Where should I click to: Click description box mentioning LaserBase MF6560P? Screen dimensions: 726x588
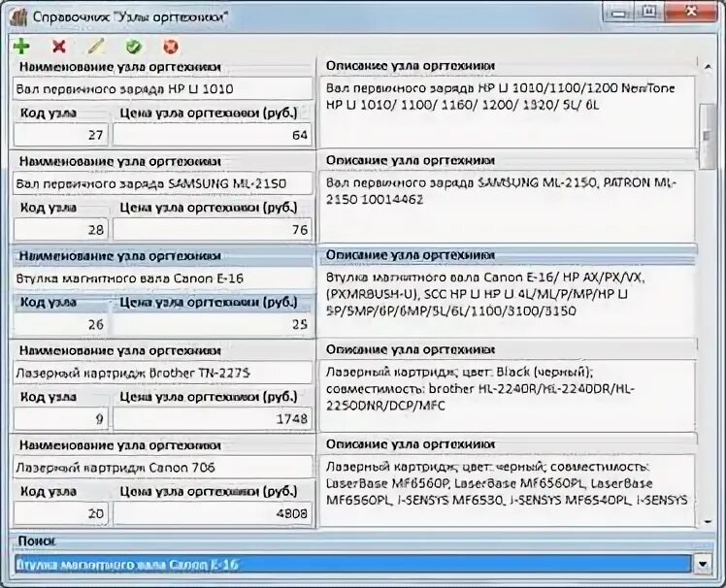[508, 490]
